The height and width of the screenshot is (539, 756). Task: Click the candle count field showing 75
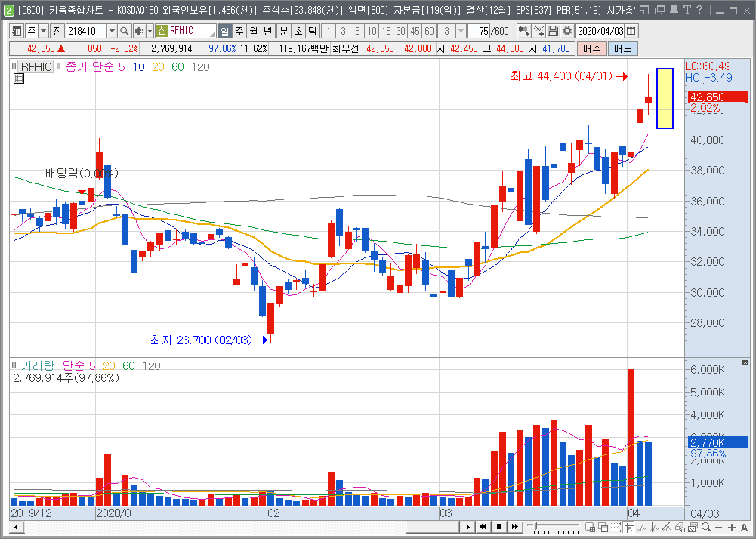pyautogui.click(x=480, y=32)
